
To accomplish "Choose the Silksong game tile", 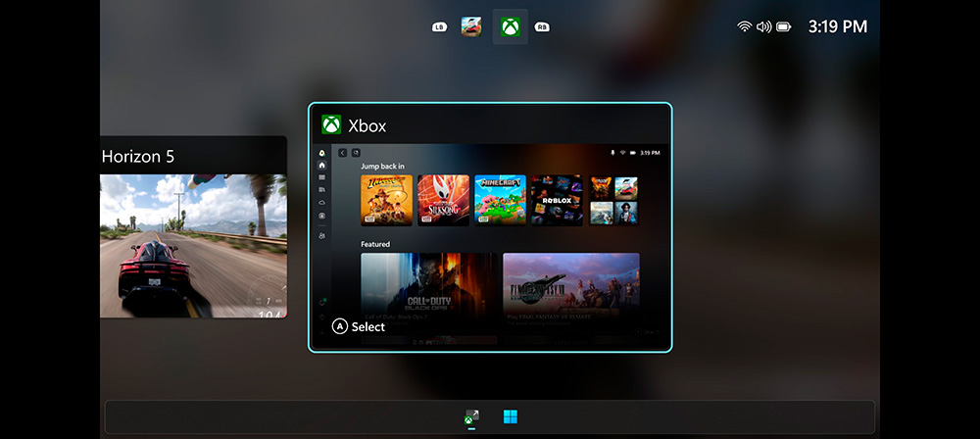I will click(443, 200).
